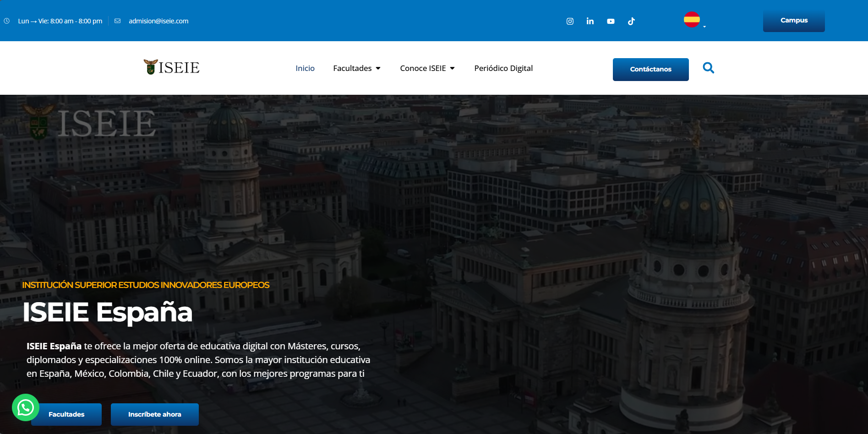Image resolution: width=868 pixels, height=434 pixels.
Task: Click the ISEIE logo in navigation bar
Action: [171, 67]
